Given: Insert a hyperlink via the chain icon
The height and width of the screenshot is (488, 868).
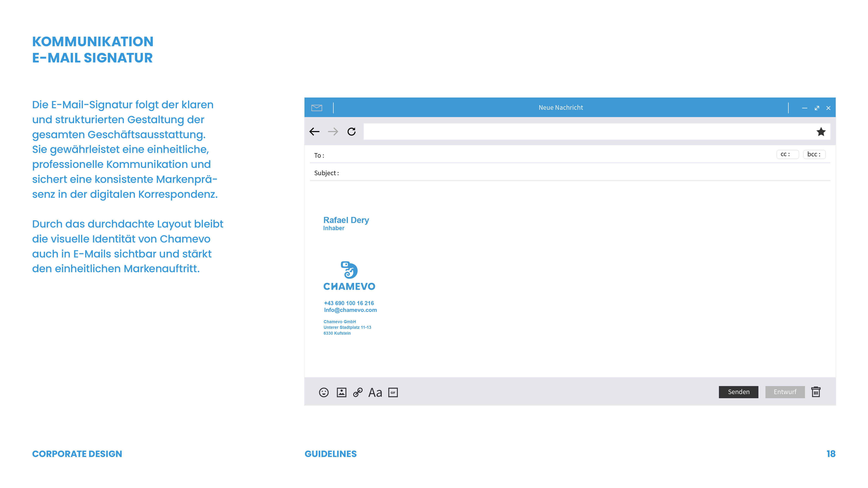Looking at the screenshot, I should pos(358,392).
